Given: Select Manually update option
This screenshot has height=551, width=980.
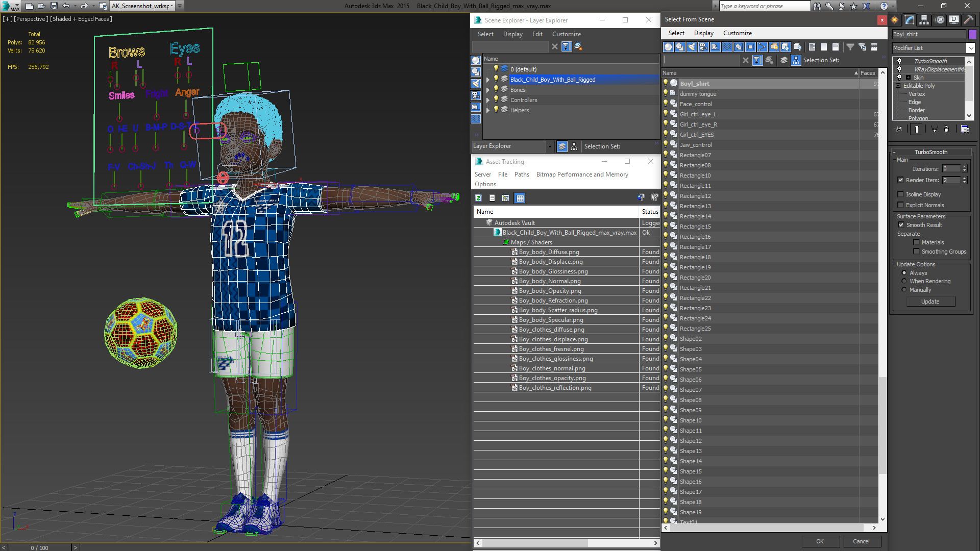Looking at the screenshot, I should click(x=904, y=290).
